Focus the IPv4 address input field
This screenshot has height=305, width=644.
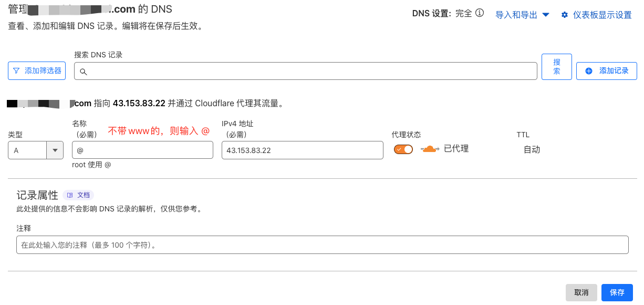click(302, 150)
